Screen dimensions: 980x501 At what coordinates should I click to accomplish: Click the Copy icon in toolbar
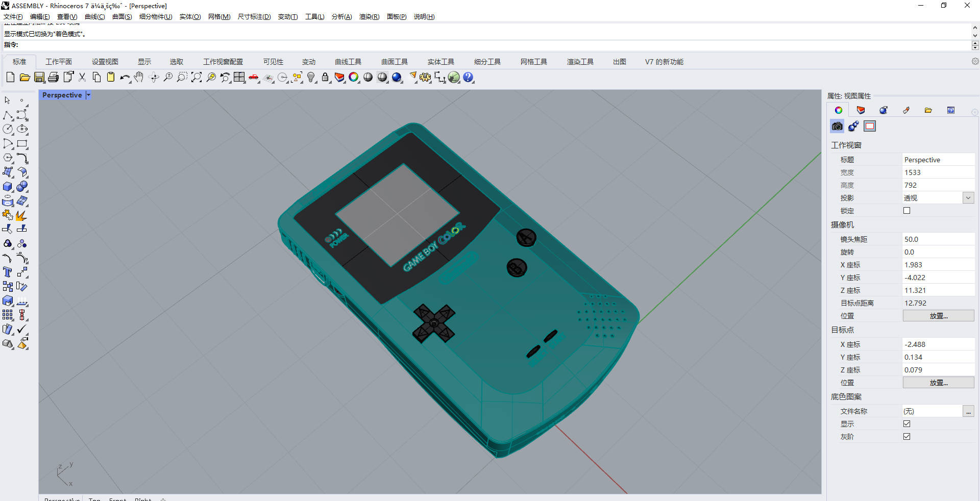[x=96, y=78]
